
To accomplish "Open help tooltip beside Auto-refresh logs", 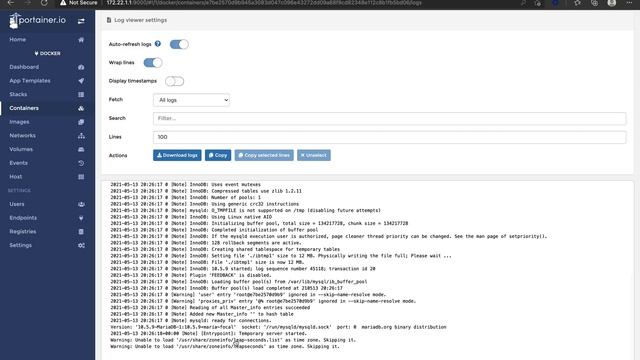I will 158,44.
